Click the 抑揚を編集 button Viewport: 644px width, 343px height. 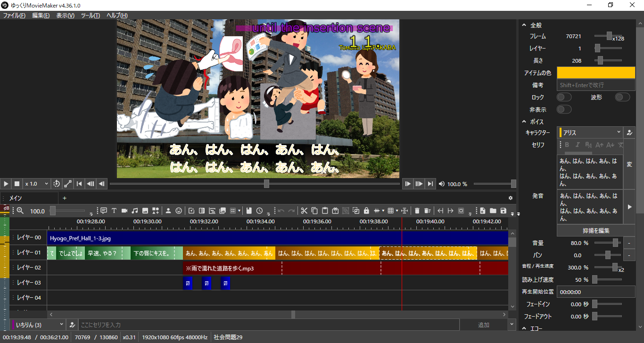coord(596,230)
